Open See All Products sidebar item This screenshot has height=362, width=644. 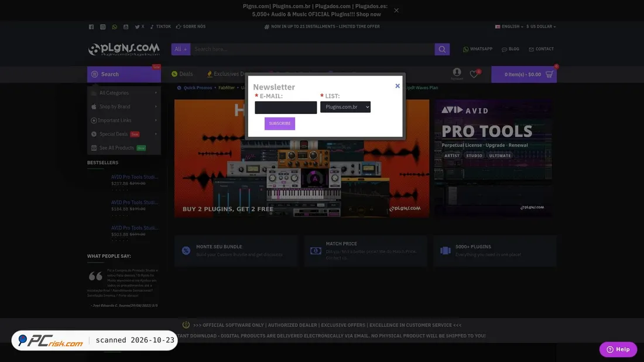coord(124,148)
